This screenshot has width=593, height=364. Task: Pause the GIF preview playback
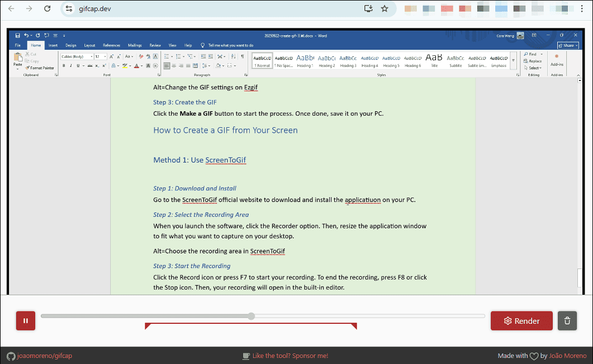pos(26,320)
